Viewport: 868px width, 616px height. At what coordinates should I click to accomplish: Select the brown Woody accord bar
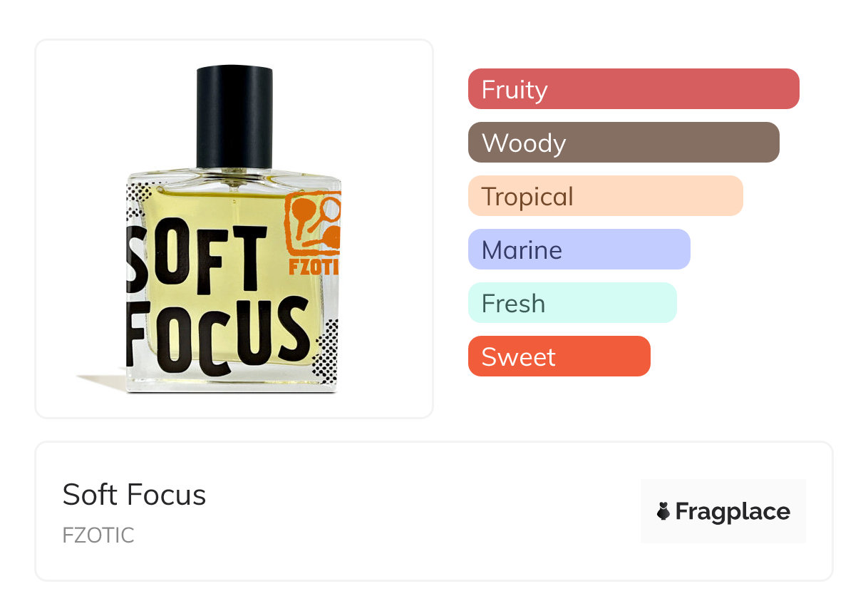623,143
